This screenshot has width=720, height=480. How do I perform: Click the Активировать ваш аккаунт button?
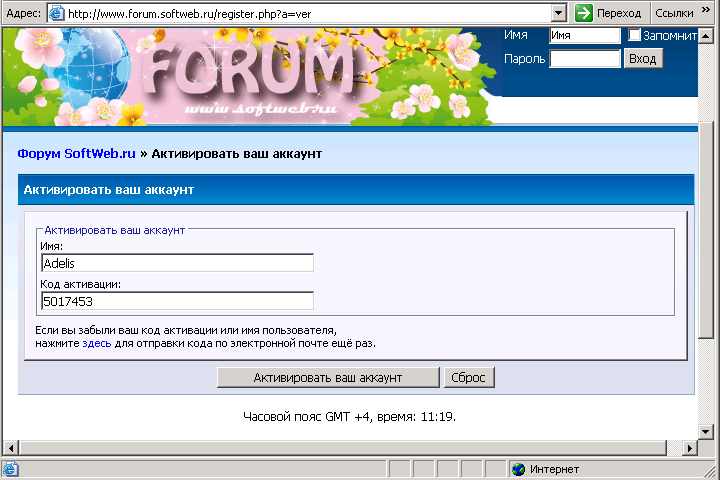[328, 378]
